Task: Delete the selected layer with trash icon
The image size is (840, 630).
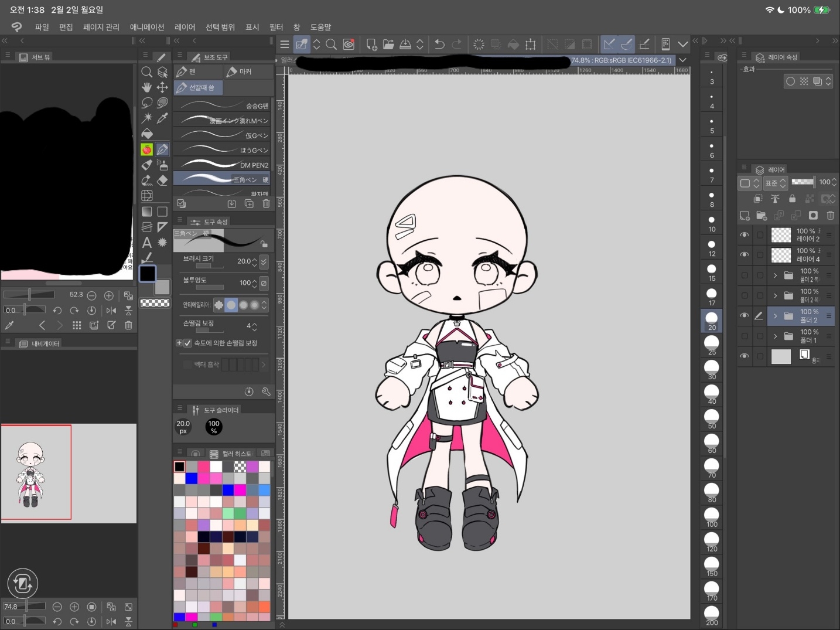Action: pyautogui.click(x=830, y=216)
